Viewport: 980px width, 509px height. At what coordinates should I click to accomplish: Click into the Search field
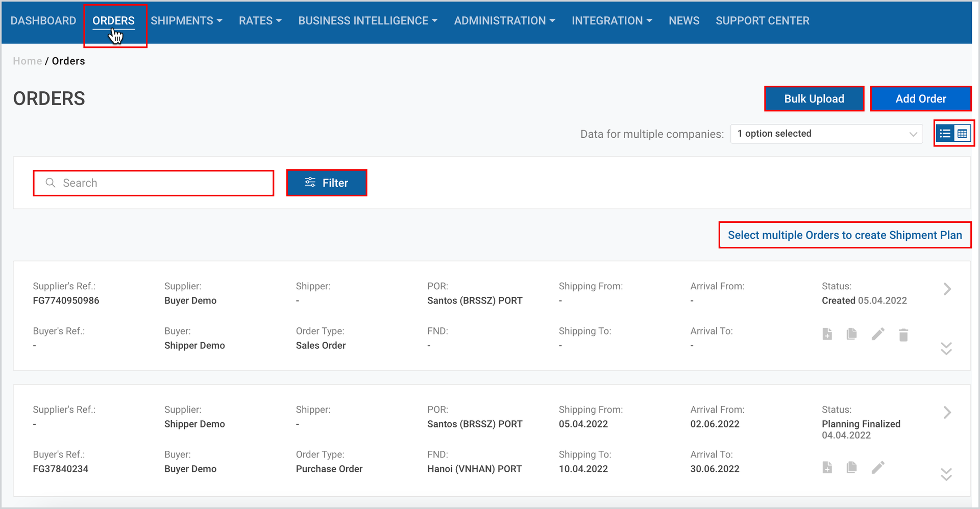coord(154,183)
